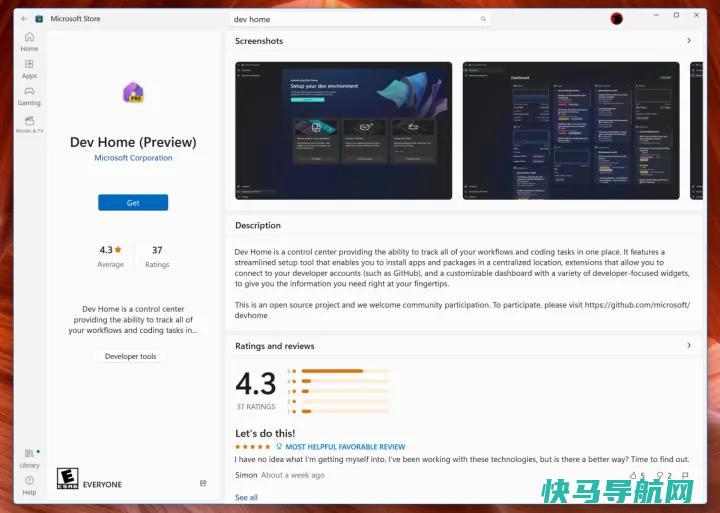Click the Description heading
The height and width of the screenshot is (513, 720).
coord(258,225)
